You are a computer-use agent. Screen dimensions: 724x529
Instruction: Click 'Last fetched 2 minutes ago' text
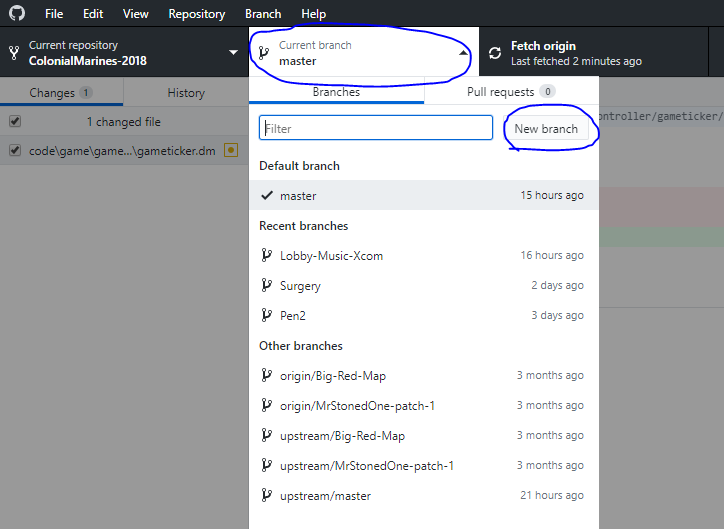point(576,61)
